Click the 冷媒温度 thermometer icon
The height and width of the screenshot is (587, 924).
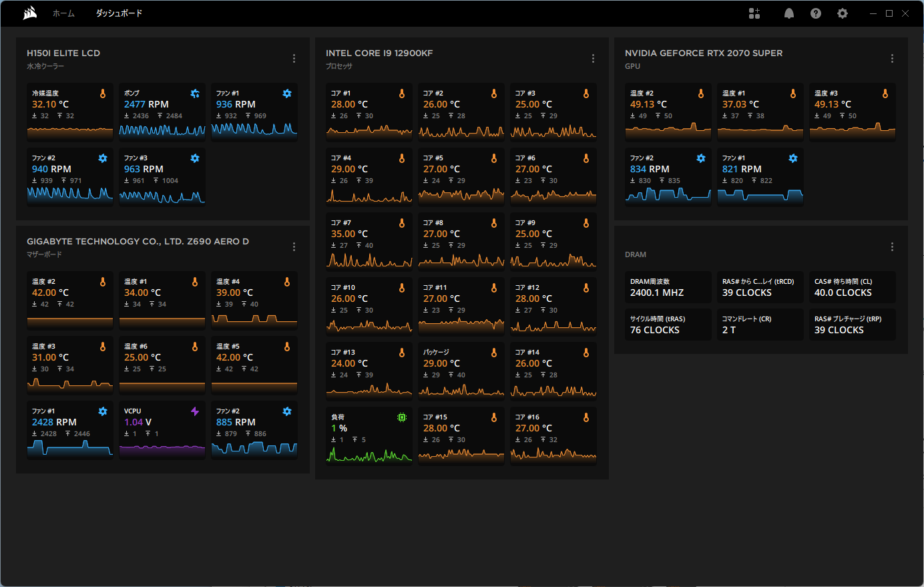coord(103,93)
